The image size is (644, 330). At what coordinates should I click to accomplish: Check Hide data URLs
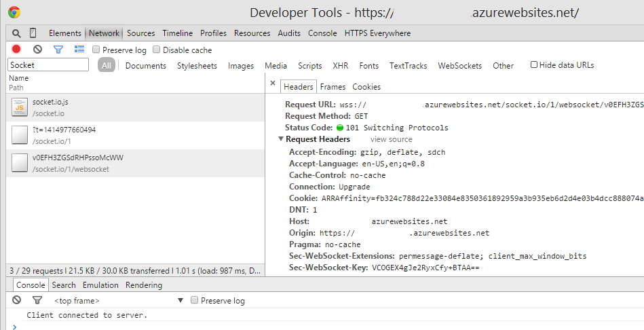[534, 65]
